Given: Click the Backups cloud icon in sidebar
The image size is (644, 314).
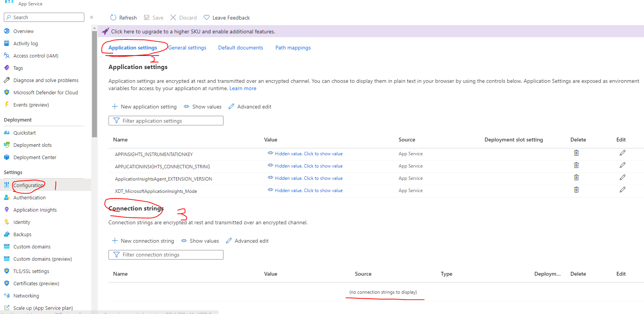Looking at the screenshot, I should (x=7, y=234).
